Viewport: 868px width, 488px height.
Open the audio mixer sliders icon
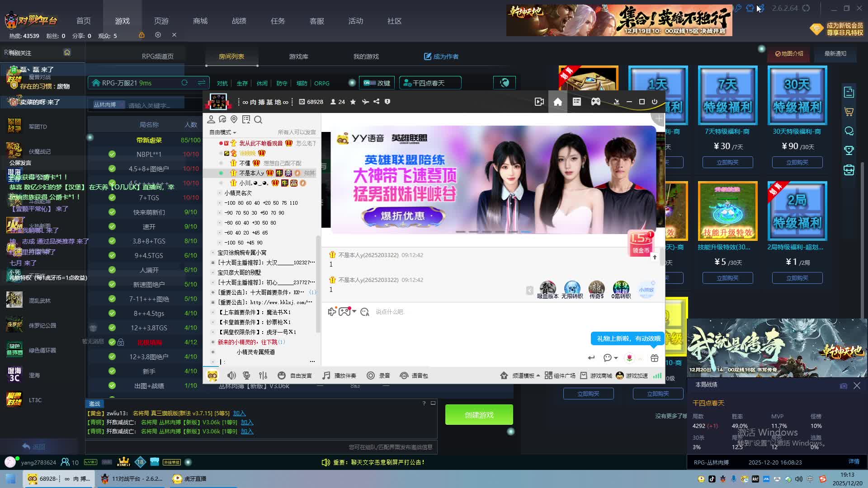pyautogui.click(x=263, y=375)
